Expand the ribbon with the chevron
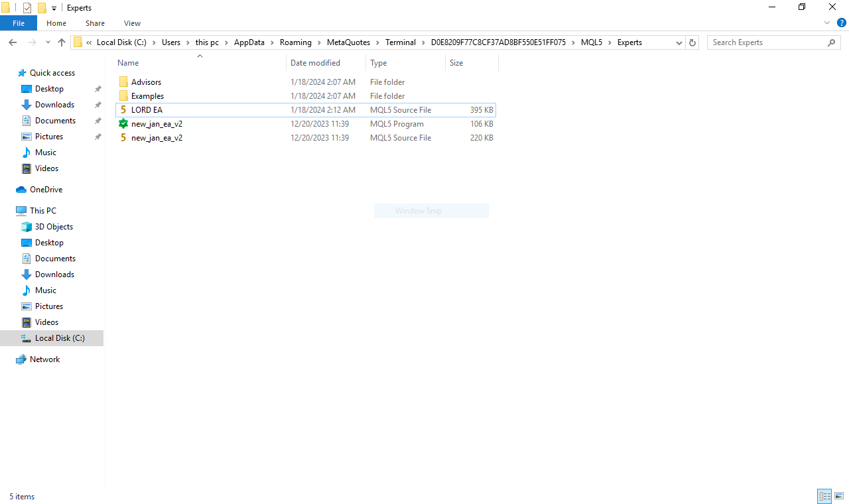The width and height of the screenshot is (849, 504). (x=827, y=23)
